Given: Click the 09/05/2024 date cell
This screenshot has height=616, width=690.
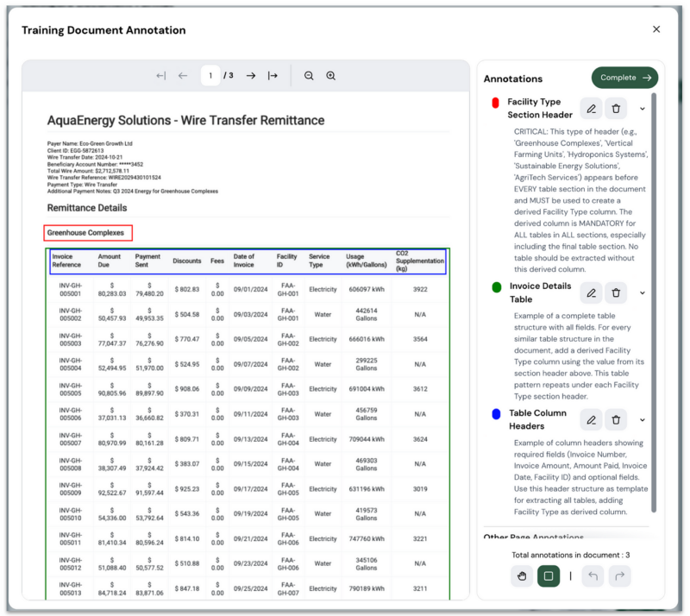Looking at the screenshot, I should (x=250, y=339).
